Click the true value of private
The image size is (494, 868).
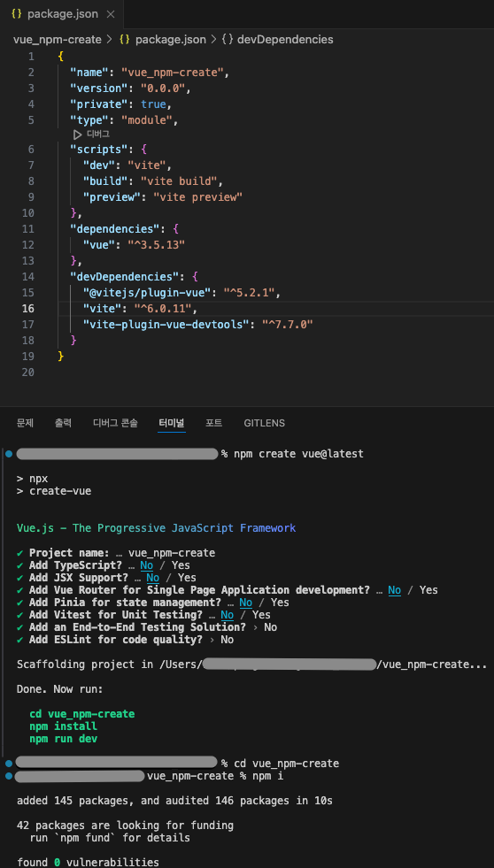coord(153,104)
